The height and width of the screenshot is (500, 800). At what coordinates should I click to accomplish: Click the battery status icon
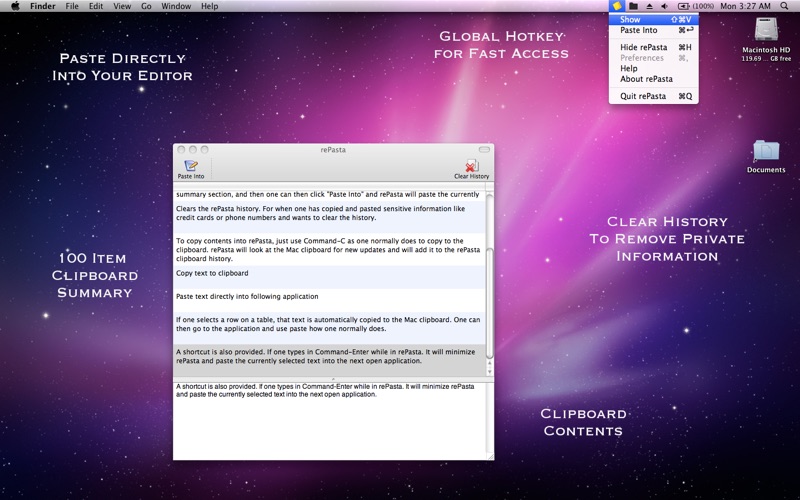click(x=683, y=6)
